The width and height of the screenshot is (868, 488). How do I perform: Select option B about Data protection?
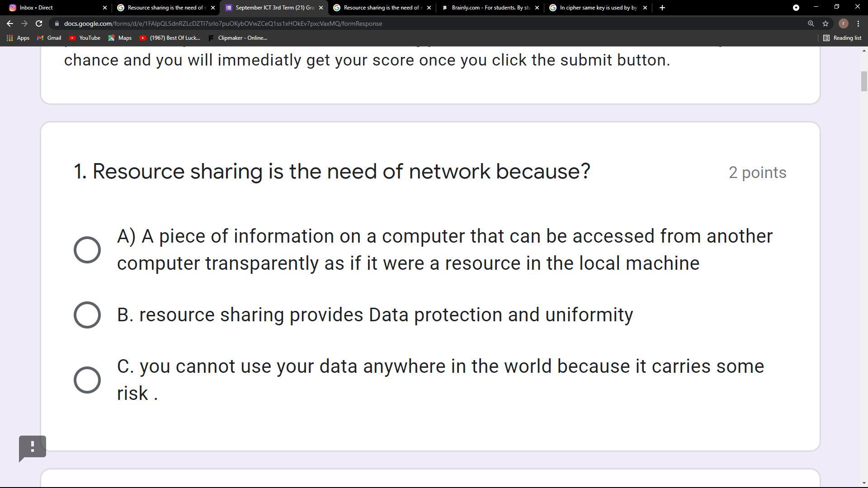87,315
